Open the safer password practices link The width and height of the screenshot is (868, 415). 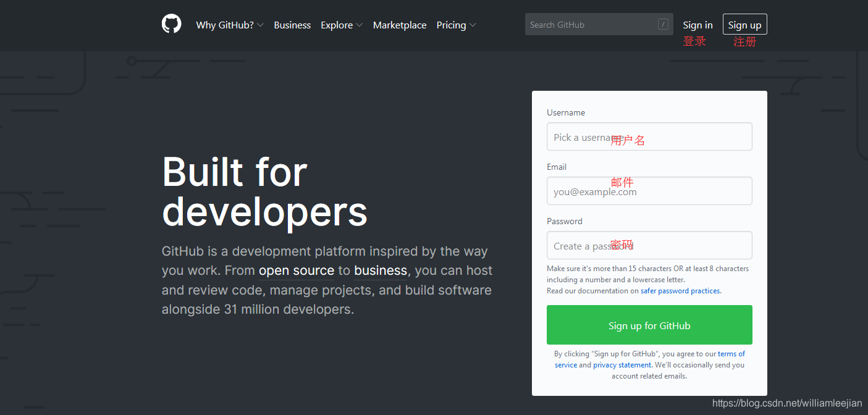pyautogui.click(x=680, y=291)
